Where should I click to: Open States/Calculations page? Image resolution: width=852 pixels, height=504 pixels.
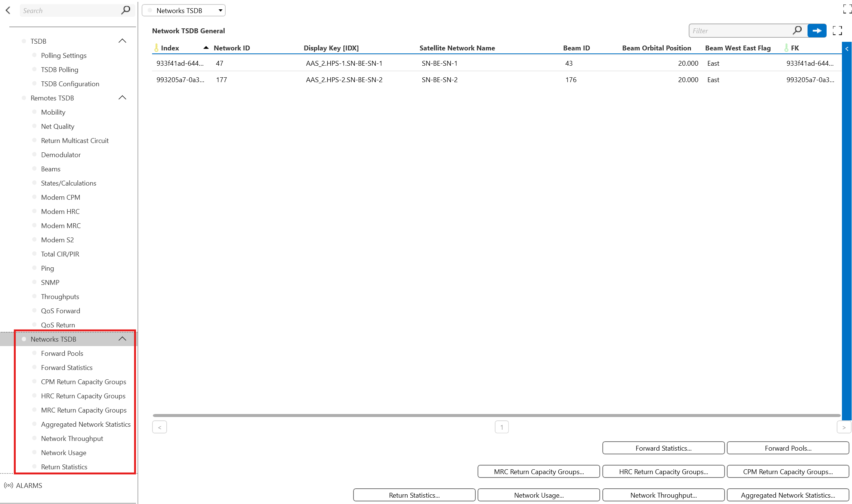(69, 183)
